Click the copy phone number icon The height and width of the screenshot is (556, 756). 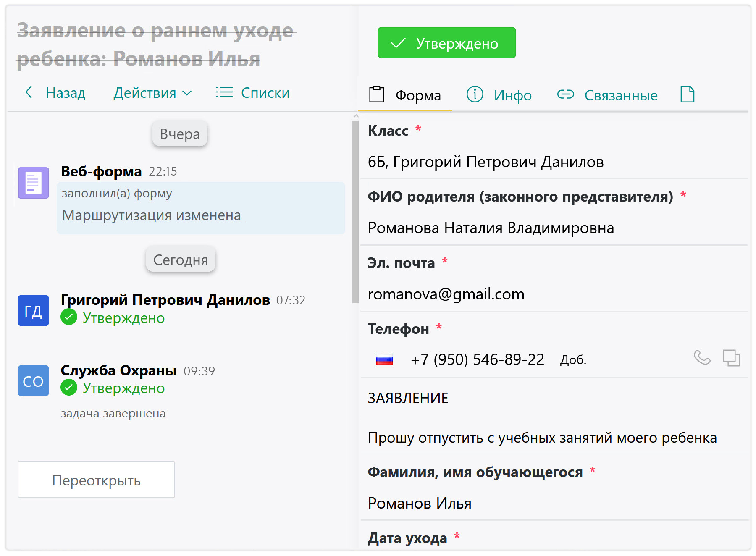tap(731, 358)
